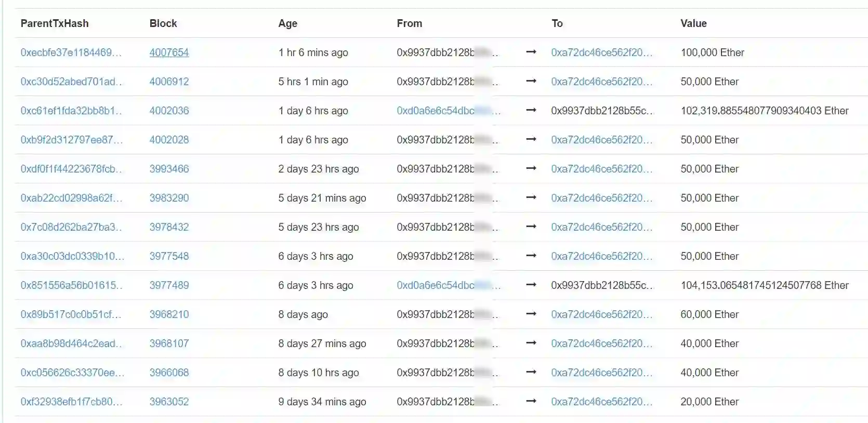
Task: Open block 3968107 link
Action: (169, 343)
